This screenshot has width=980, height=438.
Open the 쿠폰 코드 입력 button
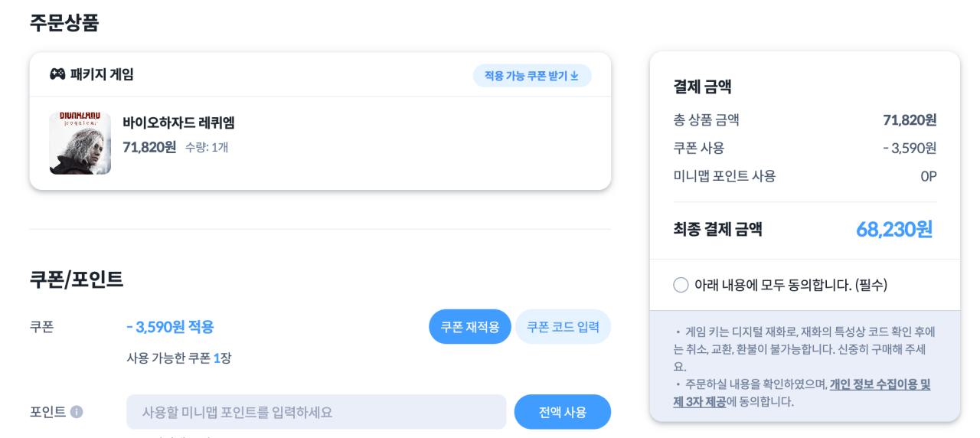[x=563, y=327]
